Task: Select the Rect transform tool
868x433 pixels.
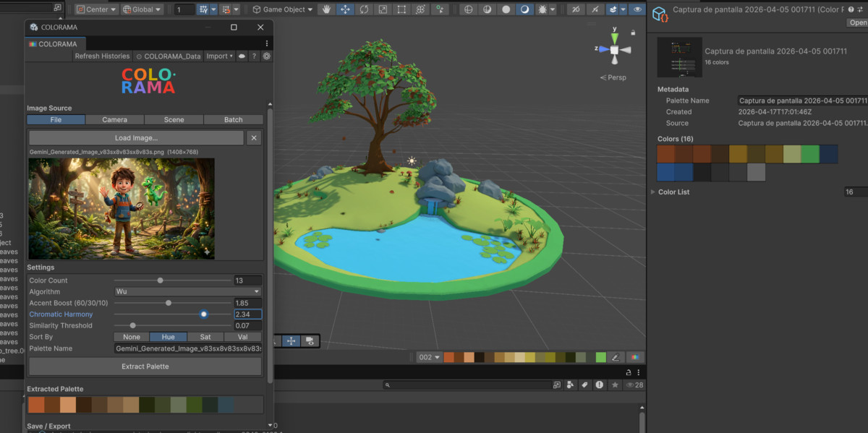Action: [401, 9]
